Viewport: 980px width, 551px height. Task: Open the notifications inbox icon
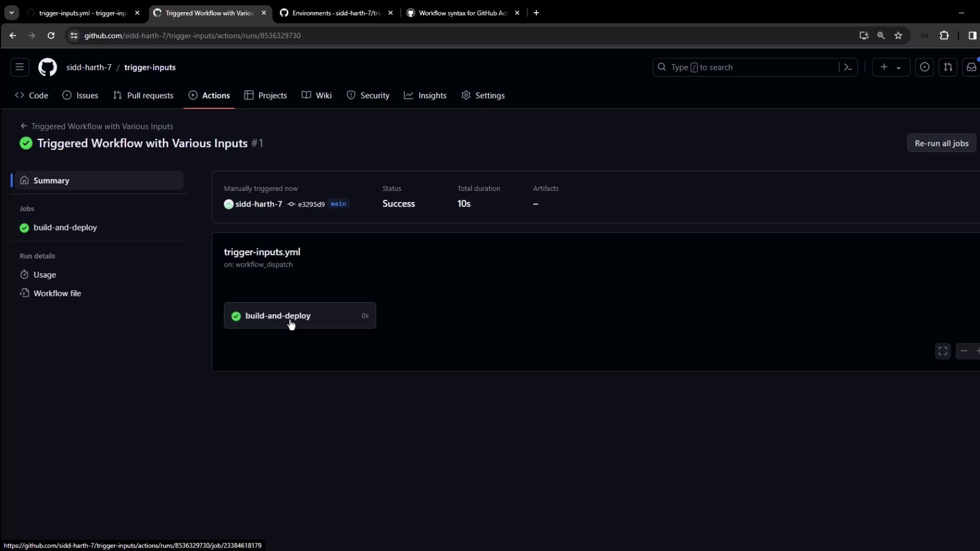pyautogui.click(x=971, y=67)
